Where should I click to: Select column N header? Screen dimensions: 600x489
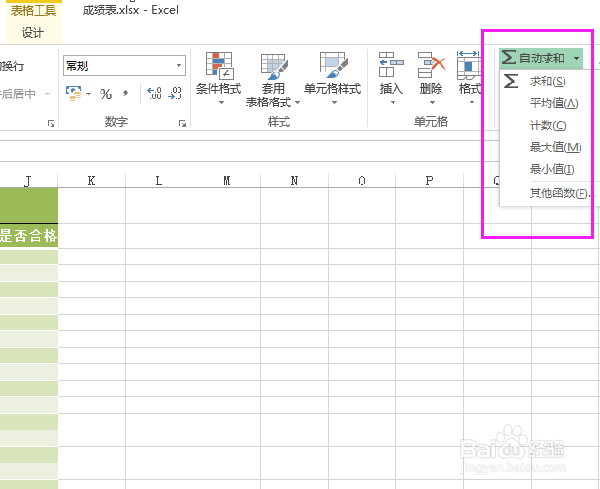(294, 181)
